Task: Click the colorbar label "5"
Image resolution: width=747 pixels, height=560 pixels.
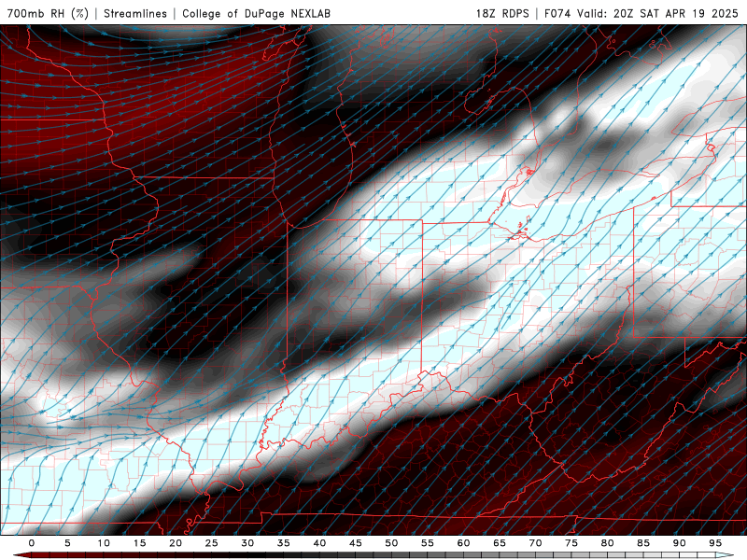Action: (x=67, y=543)
